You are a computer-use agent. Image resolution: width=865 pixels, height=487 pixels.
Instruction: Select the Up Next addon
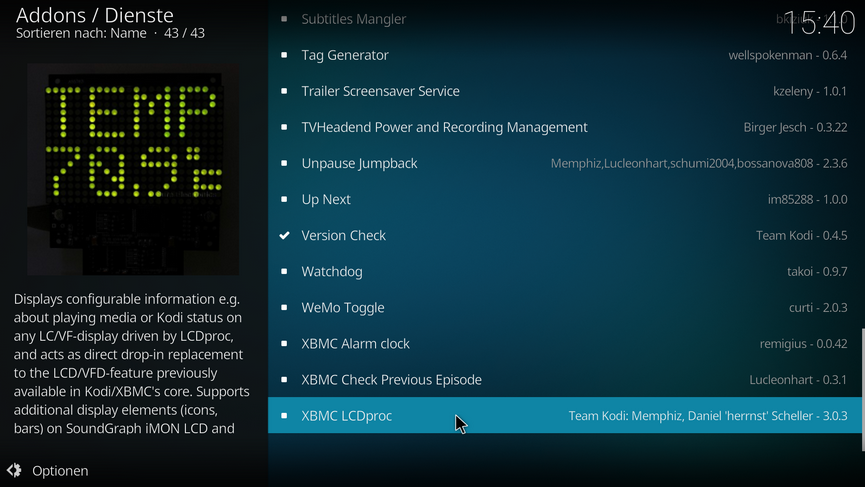click(565, 199)
